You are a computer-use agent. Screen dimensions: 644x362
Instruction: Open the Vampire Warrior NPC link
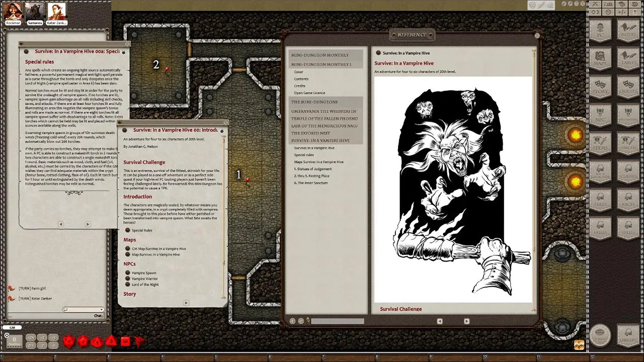click(x=145, y=279)
